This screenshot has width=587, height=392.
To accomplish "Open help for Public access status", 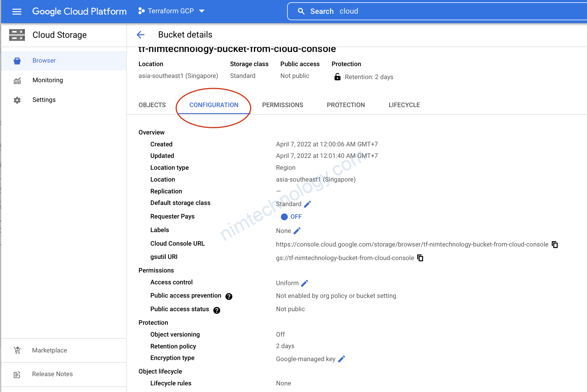I will tap(217, 310).
